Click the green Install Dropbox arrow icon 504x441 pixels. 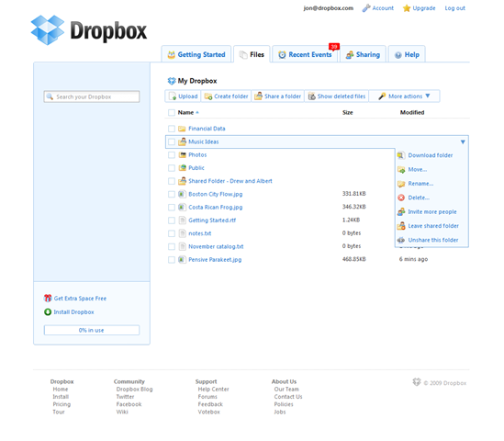(48, 312)
